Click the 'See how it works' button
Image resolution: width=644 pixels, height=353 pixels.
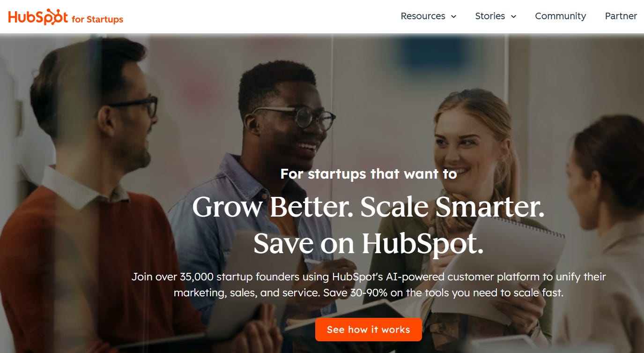tap(368, 330)
